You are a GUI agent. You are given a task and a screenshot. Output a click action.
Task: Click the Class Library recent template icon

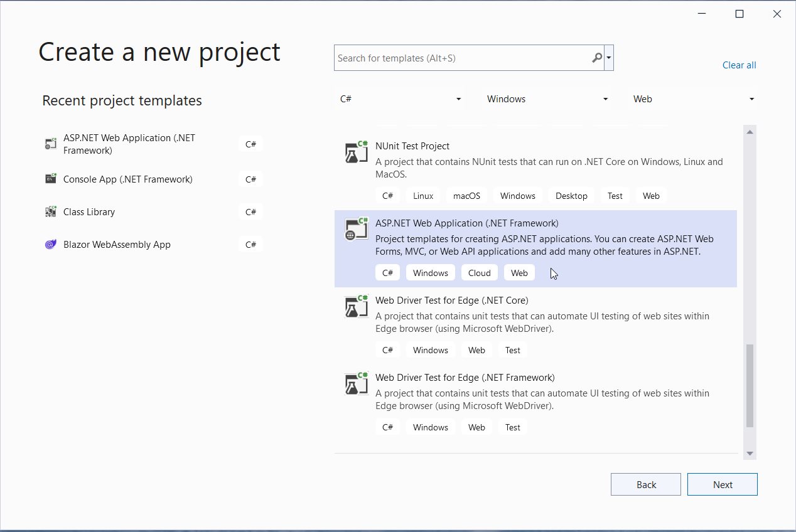[x=50, y=211]
